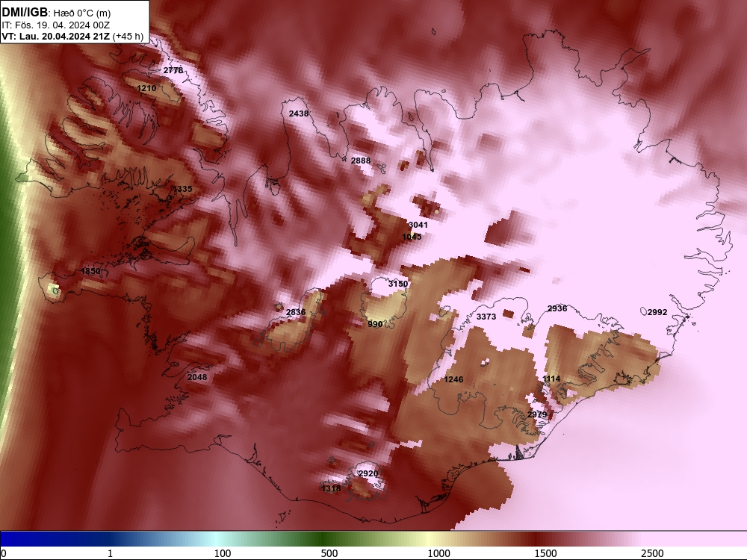Click the map value 1246
This screenshot has height=560, width=747.
tap(453, 379)
